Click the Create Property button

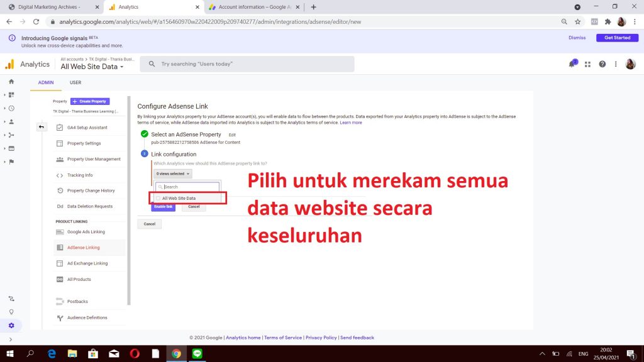tap(90, 101)
